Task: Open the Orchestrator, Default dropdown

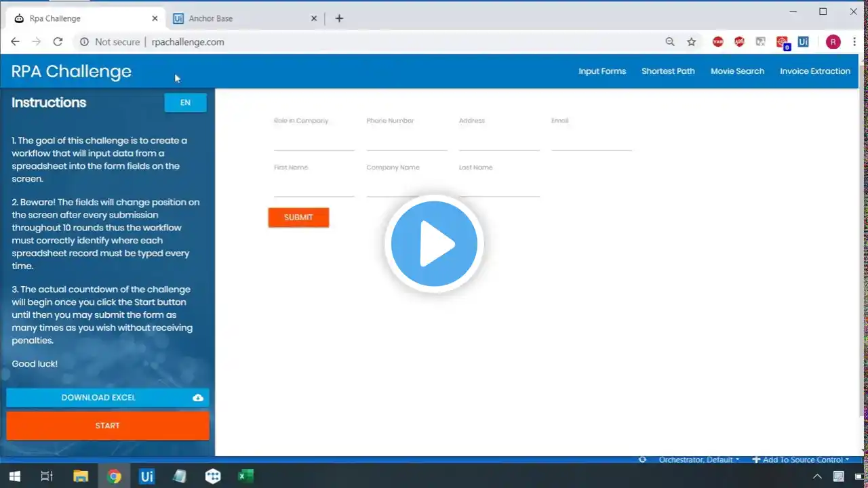Action: point(699,460)
